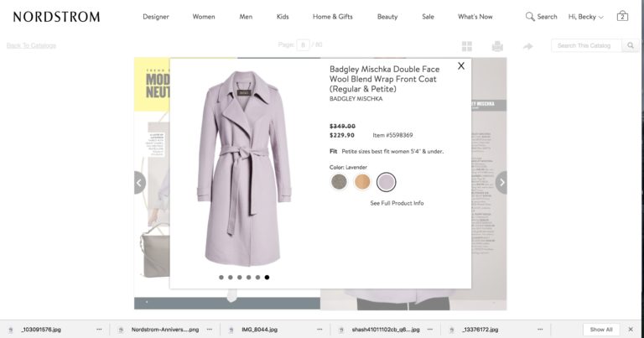
Task: Open the Kids menu
Action: [283, 17]
